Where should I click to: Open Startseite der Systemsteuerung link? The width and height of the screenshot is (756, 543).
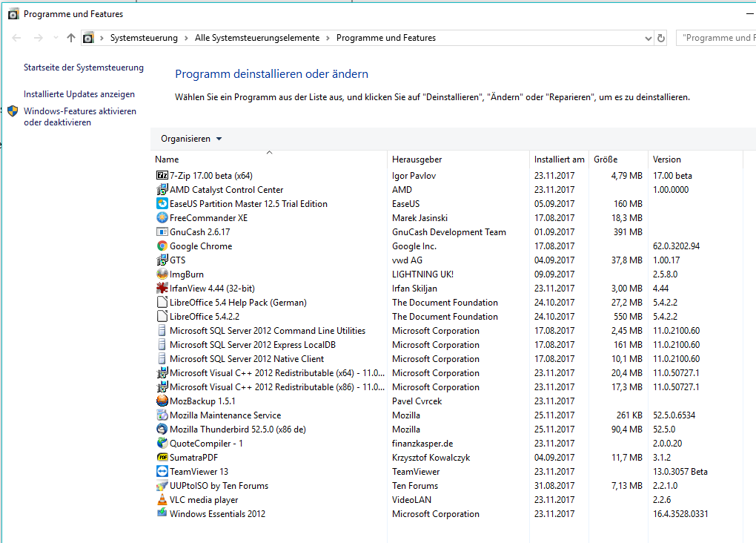pyautogui.click(x=84, y=67)
